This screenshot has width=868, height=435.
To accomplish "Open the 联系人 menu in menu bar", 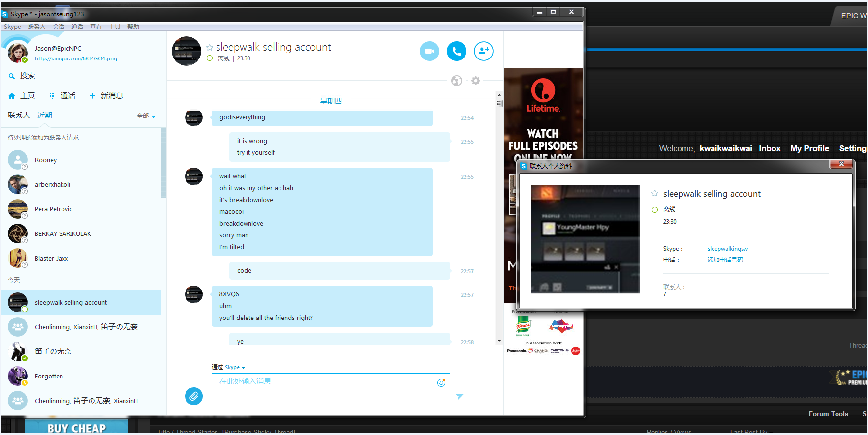I will point(37,27).
